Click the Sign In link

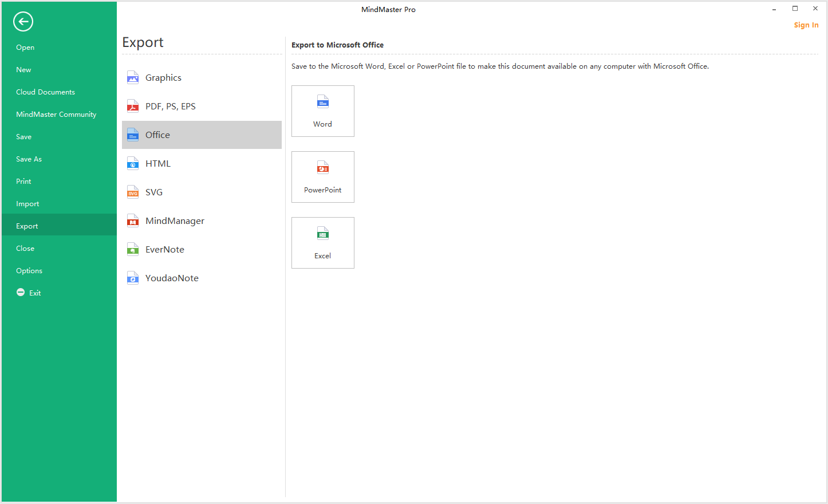[x=806, y=25]
